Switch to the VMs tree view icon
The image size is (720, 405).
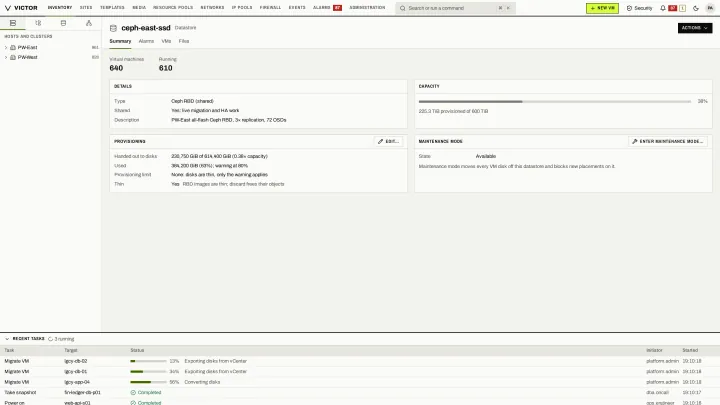[38, 23]
